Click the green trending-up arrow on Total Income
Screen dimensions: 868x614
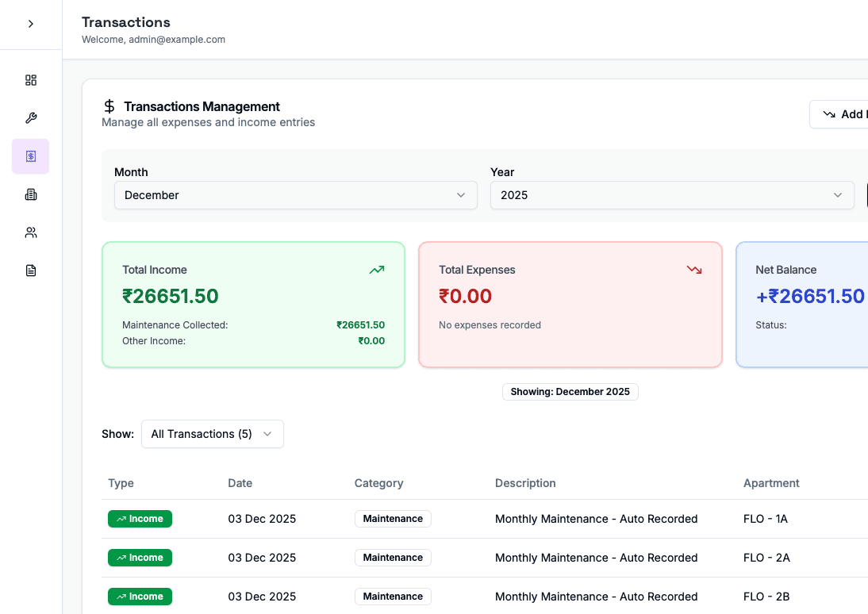tap(377, 270)
